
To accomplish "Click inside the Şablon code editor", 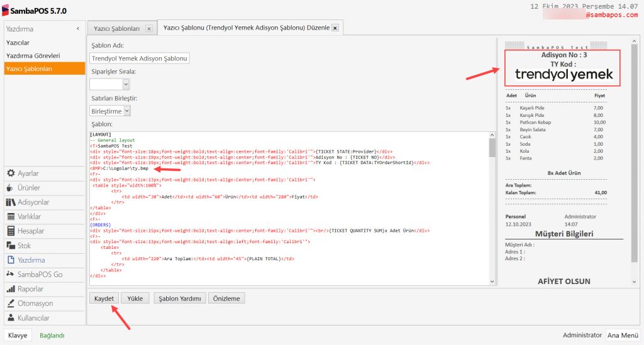I will pos(289,209).
